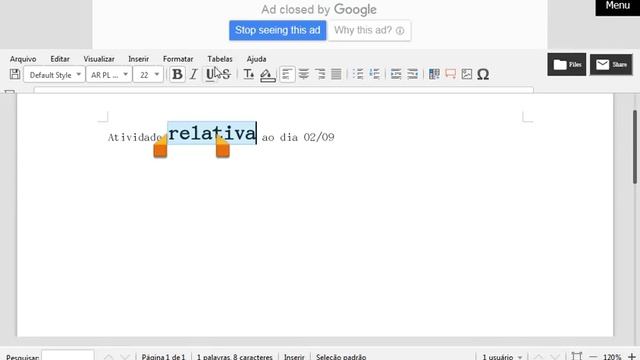Click the highlight color icon
The width and height of the screenshot is (640, 360).
point(267,75)
